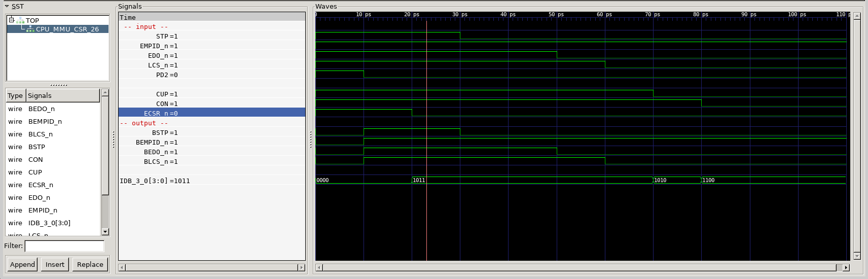Click the 50 ps mark on the time ruler
Screen dimensions: 868x279
click(556, 15)
